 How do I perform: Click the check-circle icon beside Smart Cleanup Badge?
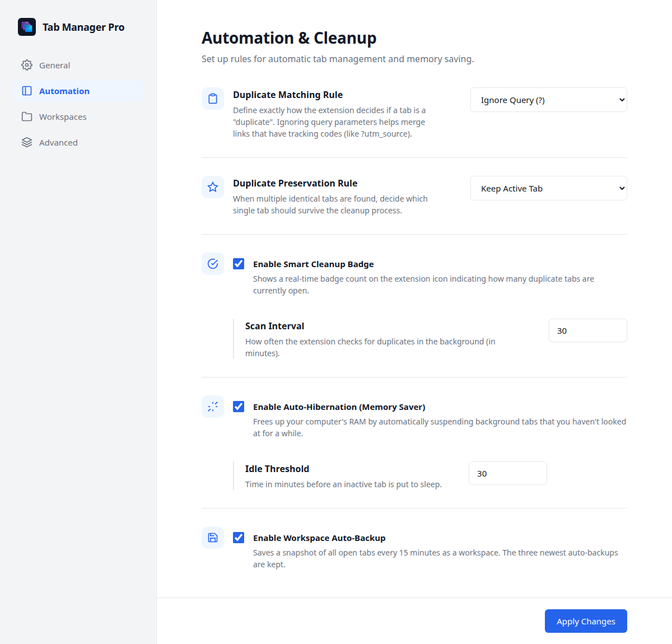pos(213,264)
